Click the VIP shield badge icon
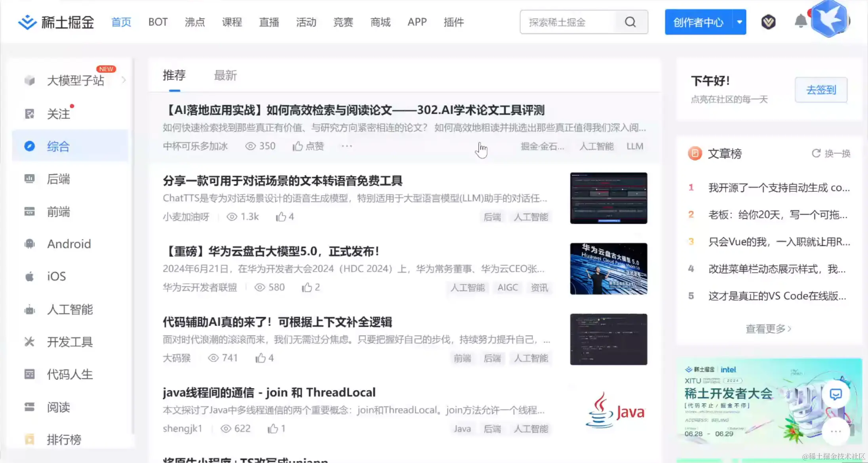 click(768, 22)
